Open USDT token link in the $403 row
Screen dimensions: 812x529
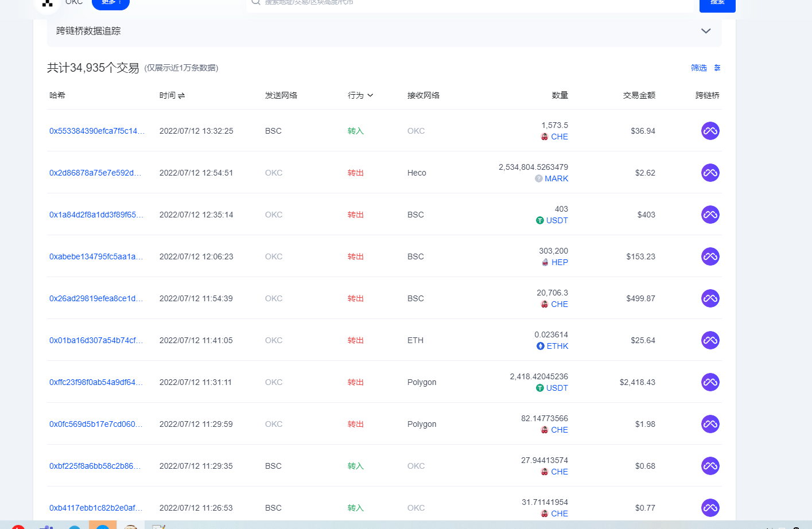[x=557, y=220]
